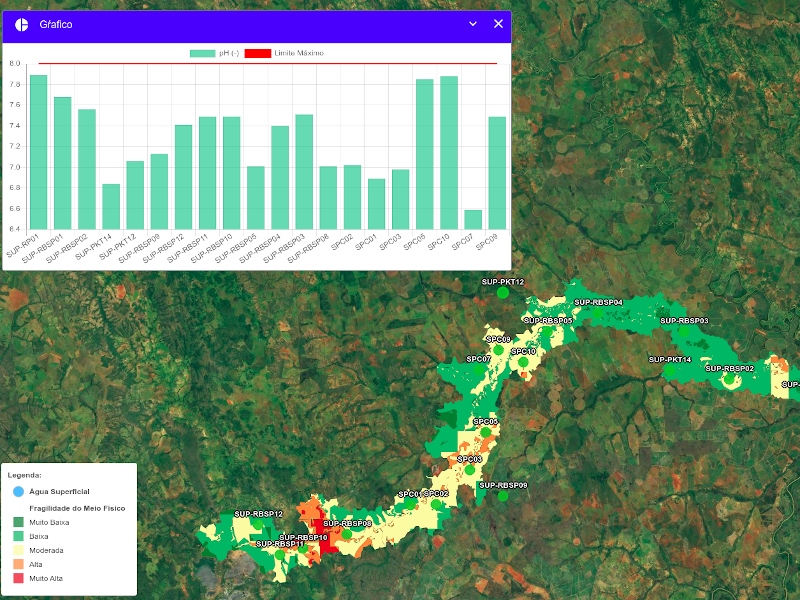Click the SUP-PKT12 sampling point marker

503,293
